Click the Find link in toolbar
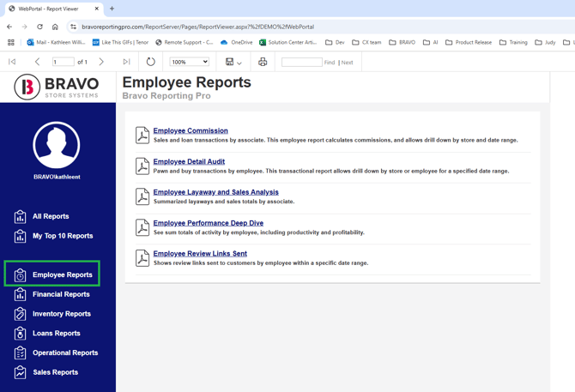 [x=330, y=63]
